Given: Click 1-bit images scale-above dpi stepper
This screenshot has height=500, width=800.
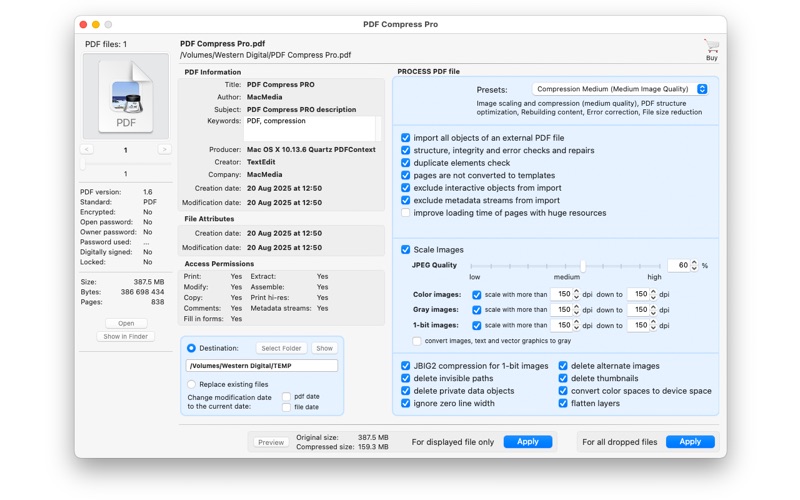Looking at the screenshot, I should click(577, 325).
